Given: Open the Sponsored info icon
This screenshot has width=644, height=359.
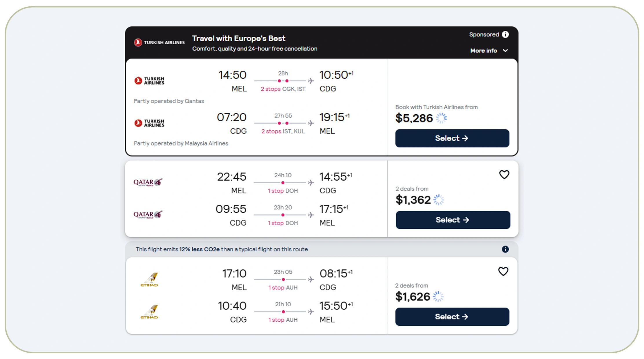Looking at the screenshot, I should [506, 34].
